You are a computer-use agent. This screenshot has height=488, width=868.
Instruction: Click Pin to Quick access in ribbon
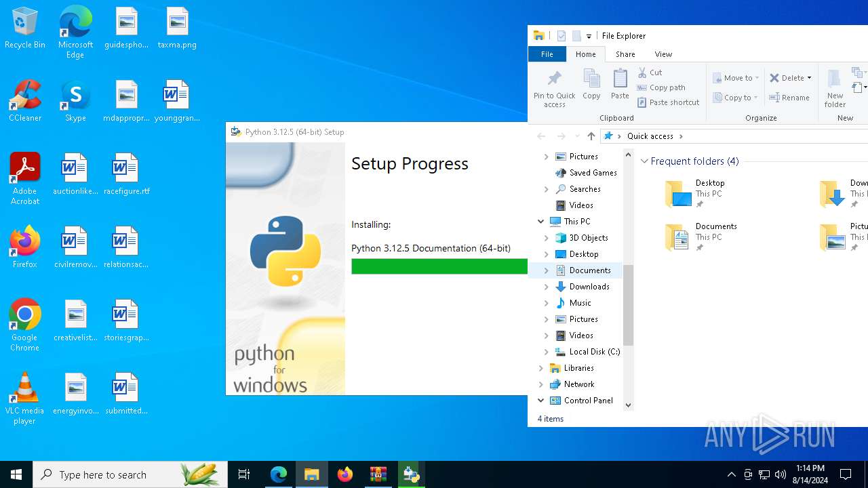(554, 88)
